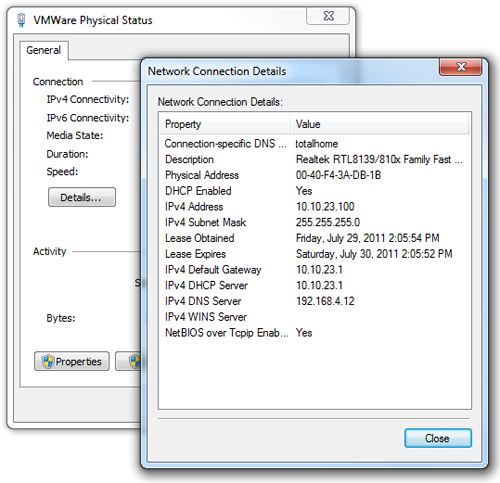Screen dimensions: 500x483
Task: Select the Connection-specific DNS row
Action: click(314, 144)
